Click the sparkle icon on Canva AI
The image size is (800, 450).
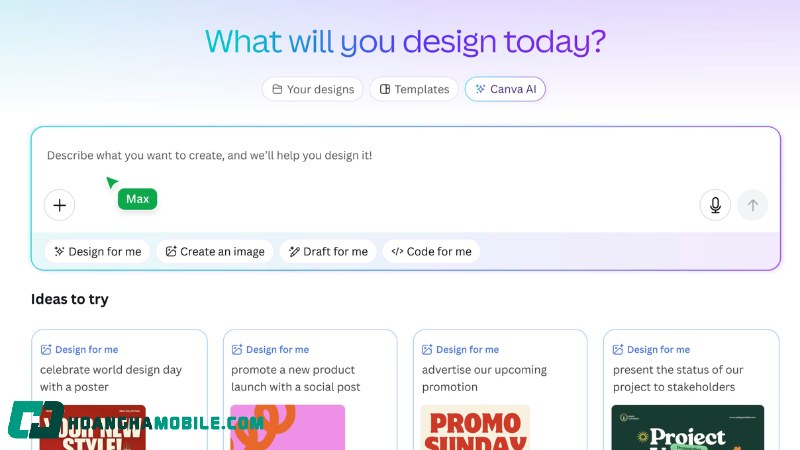coord(480,89)
